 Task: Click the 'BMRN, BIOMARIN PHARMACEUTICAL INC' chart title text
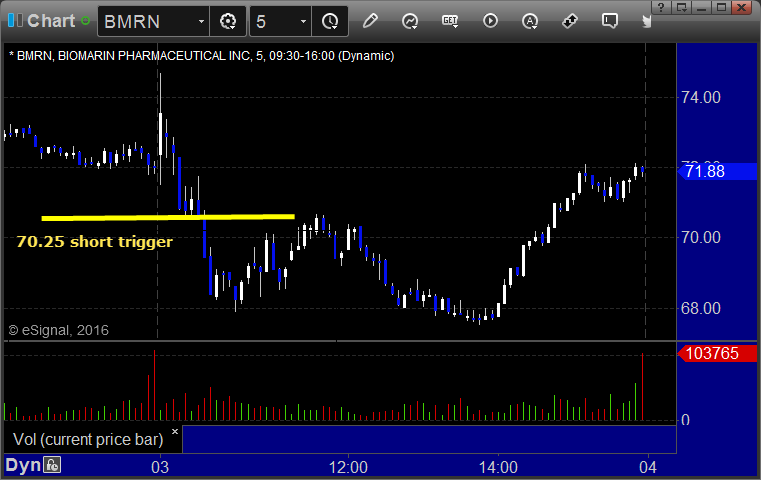coord(130,56)
